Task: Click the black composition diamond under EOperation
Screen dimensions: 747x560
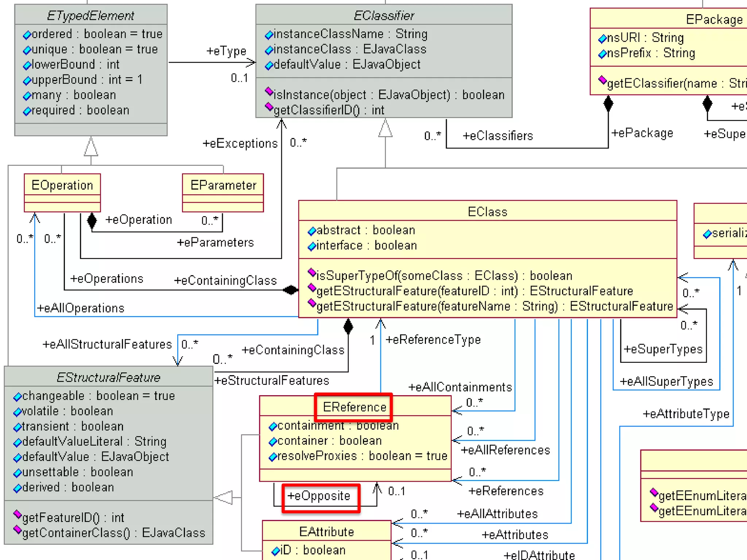Action: click(92, 220)
